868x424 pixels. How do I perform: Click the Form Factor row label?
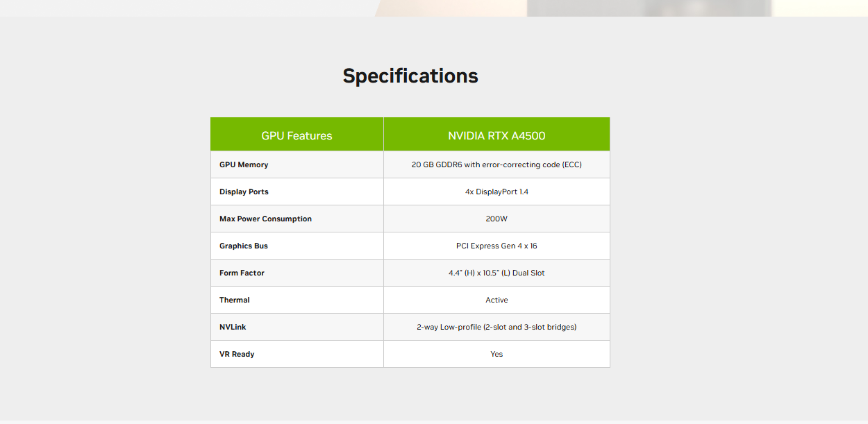coord(242,273)
